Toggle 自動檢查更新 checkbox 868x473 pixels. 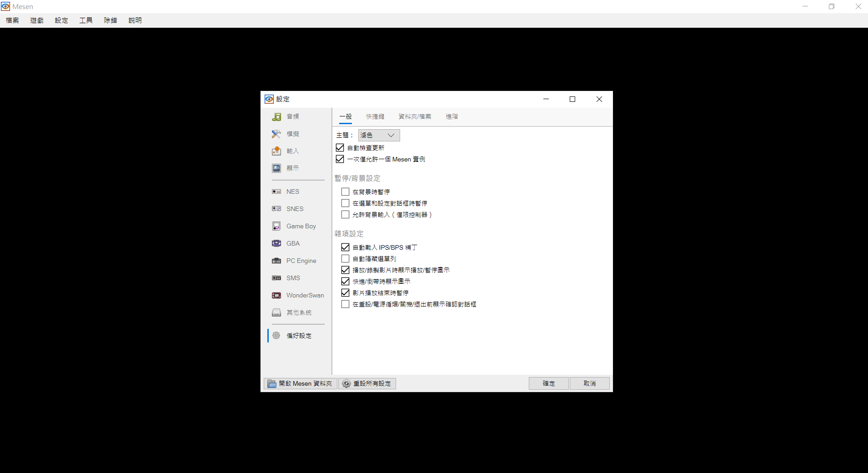(340, 148)
